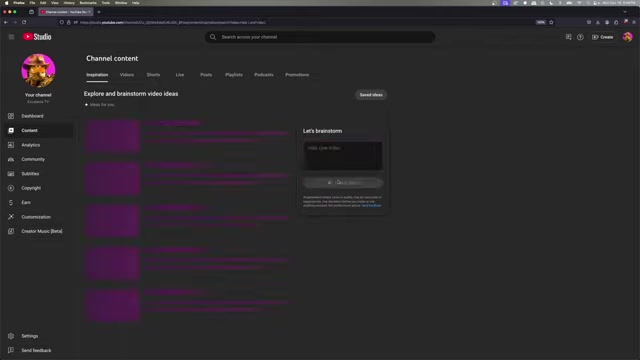The height and width of the screenshot is (360, 640).
Task: Open the Help question mark icon
Action: pos(580,37)
